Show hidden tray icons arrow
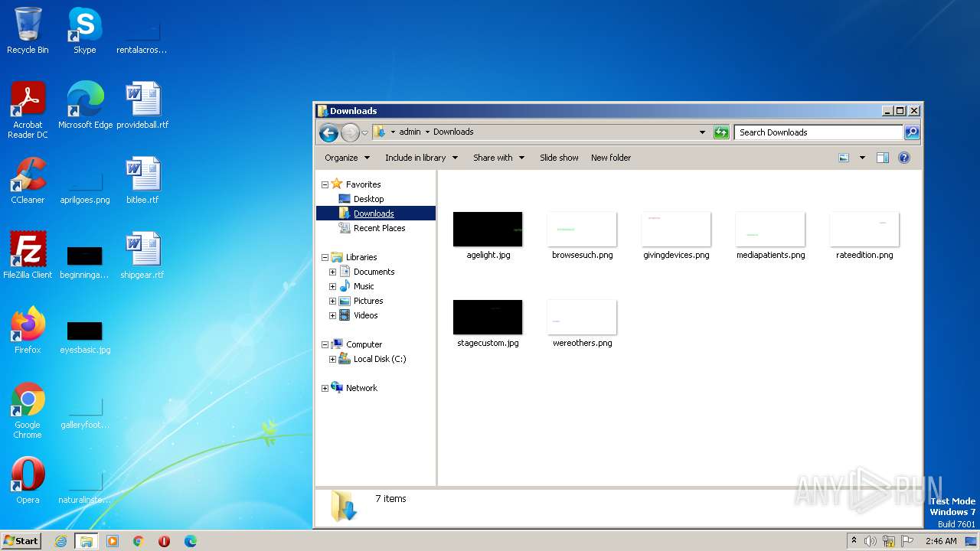The image size is (980, 551). point(854,541)
